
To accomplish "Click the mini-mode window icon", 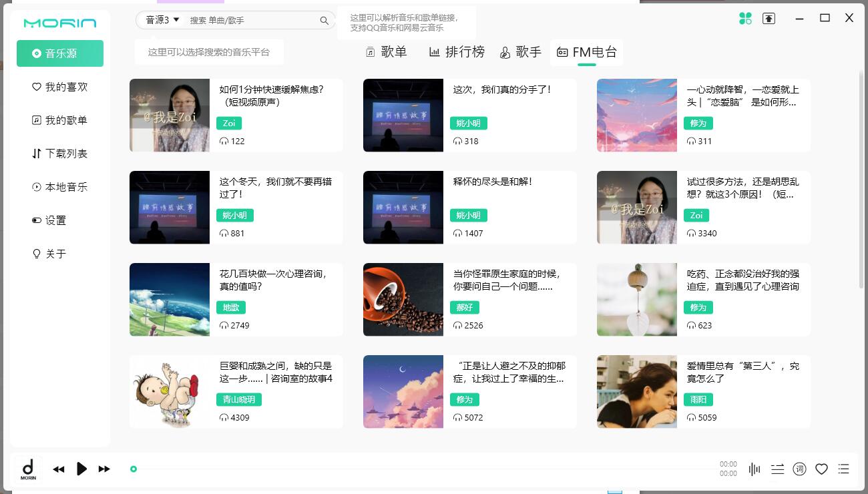I will pos(769,19).
